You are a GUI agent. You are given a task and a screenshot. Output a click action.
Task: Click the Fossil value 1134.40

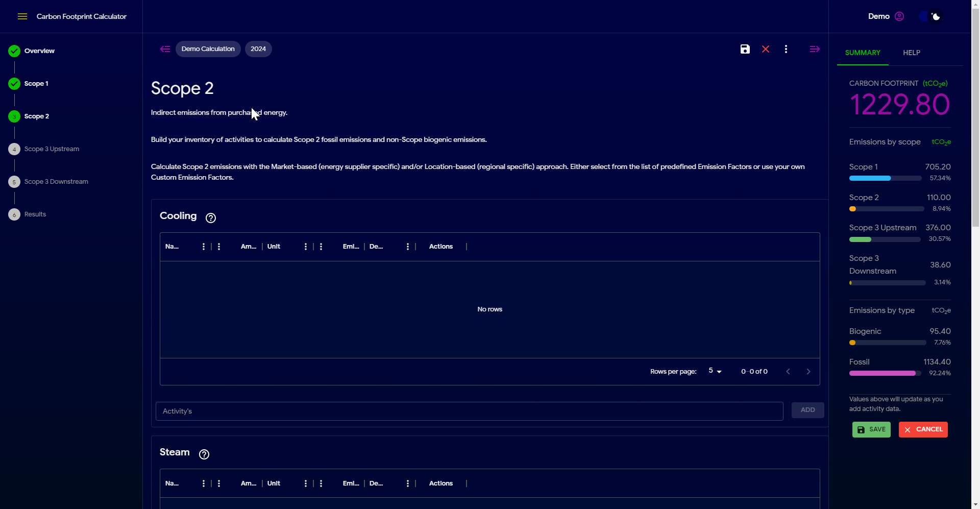[937, 362]
